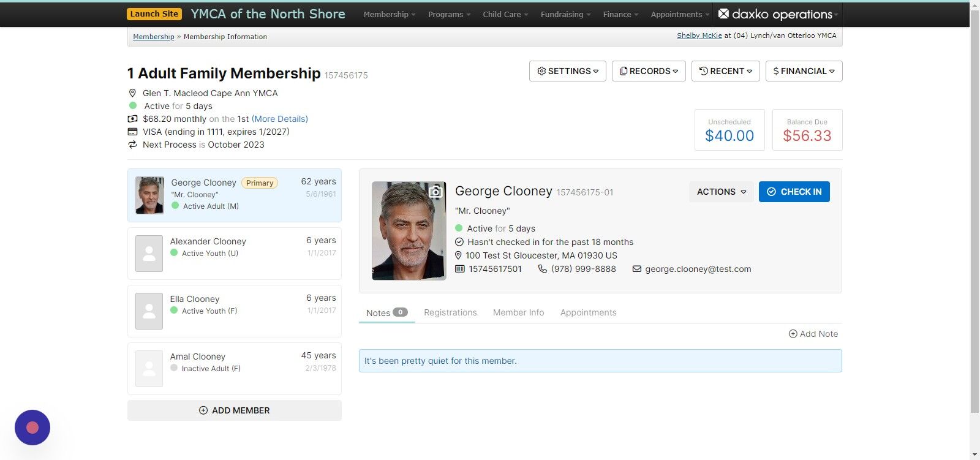980x460 pixels.
Task: Click the check-circle icon by Hasn't checked in
Action: pyautogui.click(x=459, y=242)
